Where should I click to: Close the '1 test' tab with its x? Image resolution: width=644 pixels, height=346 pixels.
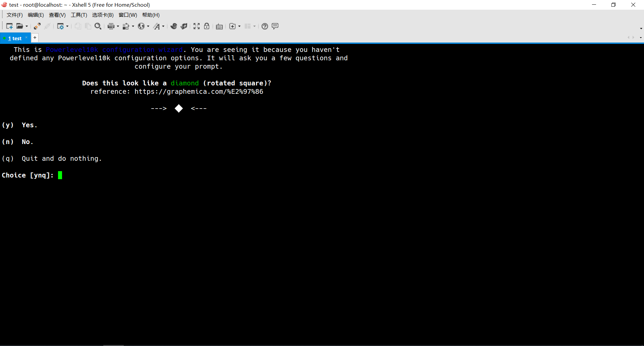26,38
